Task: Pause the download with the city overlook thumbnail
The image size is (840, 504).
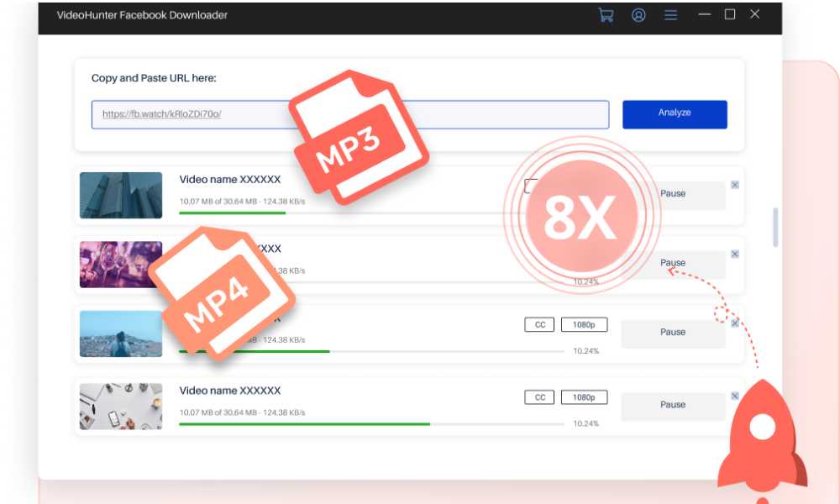Action: click(673, 333)
